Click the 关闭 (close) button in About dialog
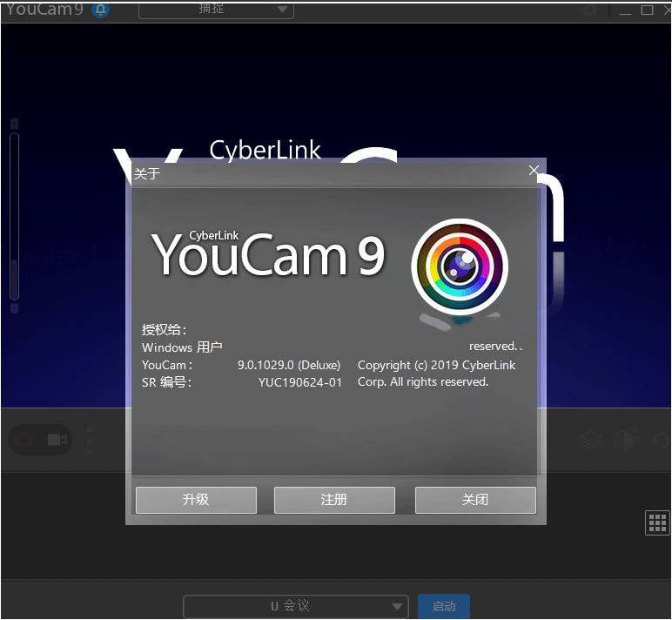This screenshot has height=620, width=672. pyautogui.click(x=475, y=500)
